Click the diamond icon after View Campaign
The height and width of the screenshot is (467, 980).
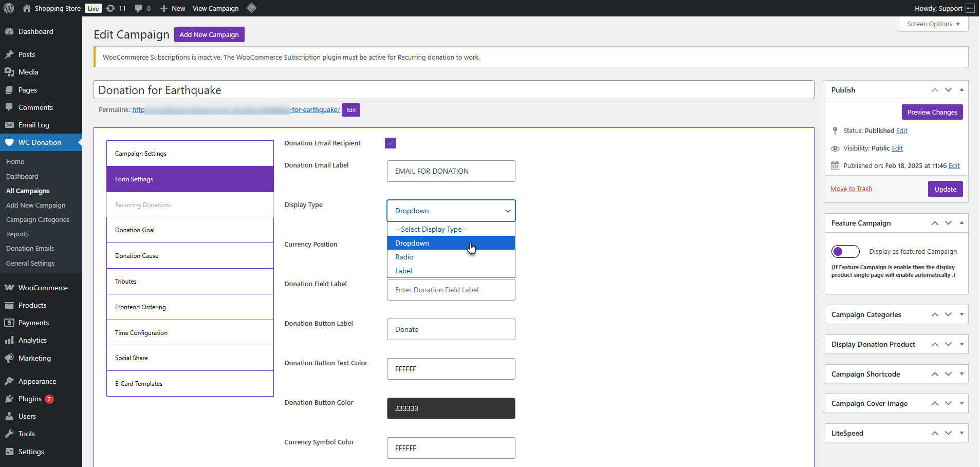(x=251, y=8)
